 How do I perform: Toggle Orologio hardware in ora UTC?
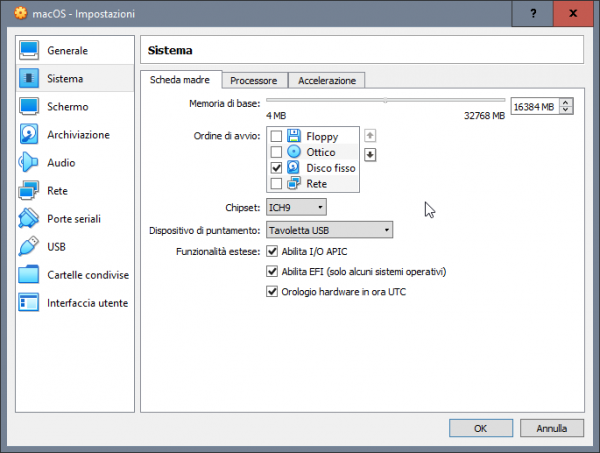coord(272,292)
